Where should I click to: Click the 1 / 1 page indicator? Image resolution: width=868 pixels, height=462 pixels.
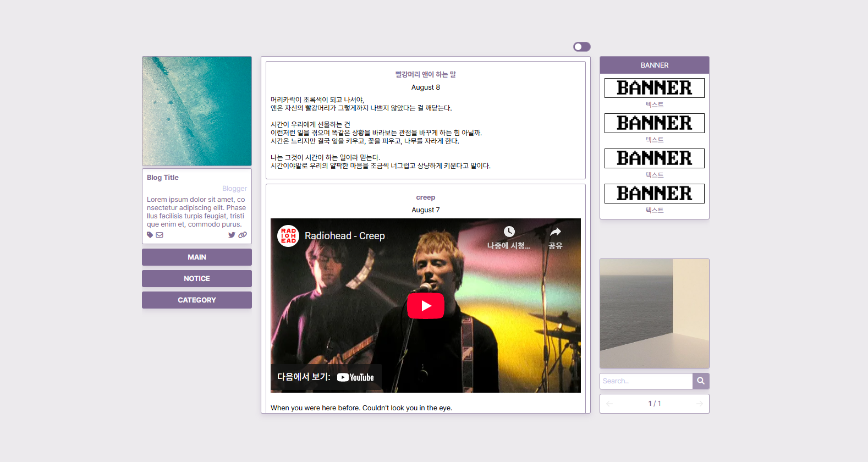[655, 404]
